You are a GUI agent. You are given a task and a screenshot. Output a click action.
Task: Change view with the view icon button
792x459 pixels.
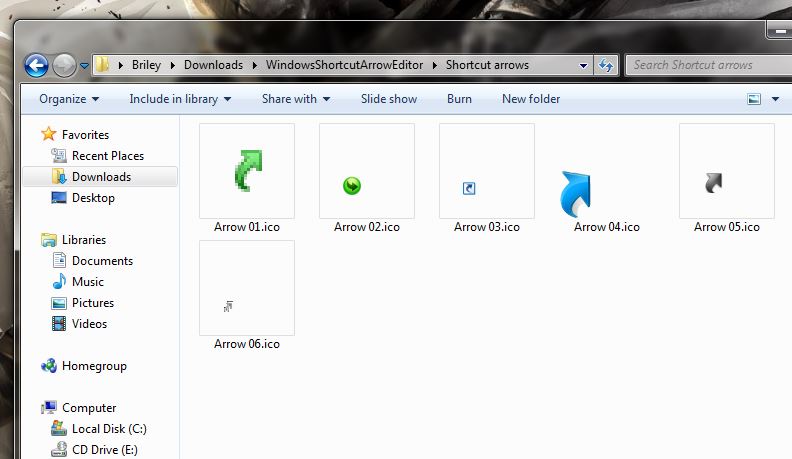(754, 99)
